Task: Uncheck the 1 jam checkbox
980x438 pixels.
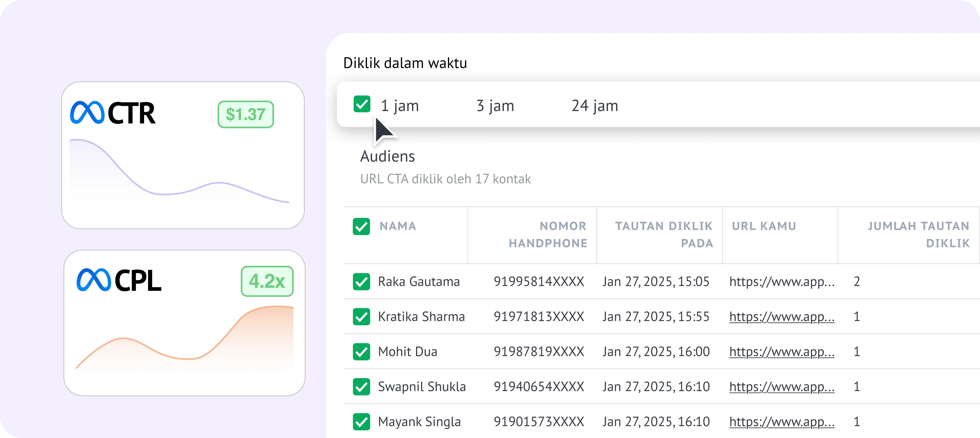Action: coord(361,104)
